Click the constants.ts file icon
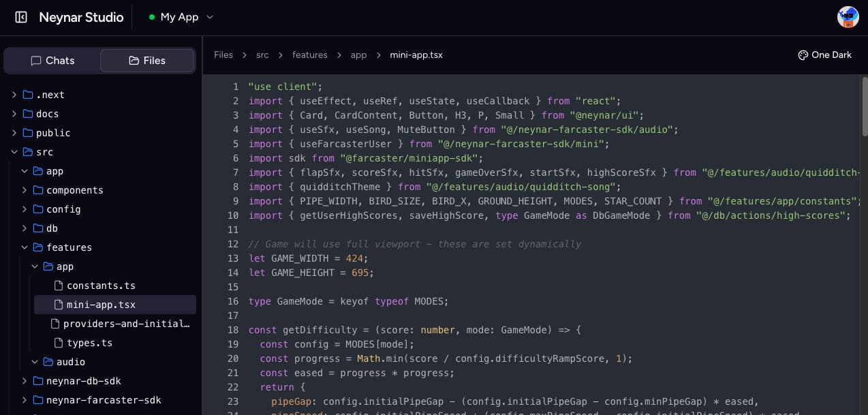This screenshot has width=868, height=415. [59, 286]
